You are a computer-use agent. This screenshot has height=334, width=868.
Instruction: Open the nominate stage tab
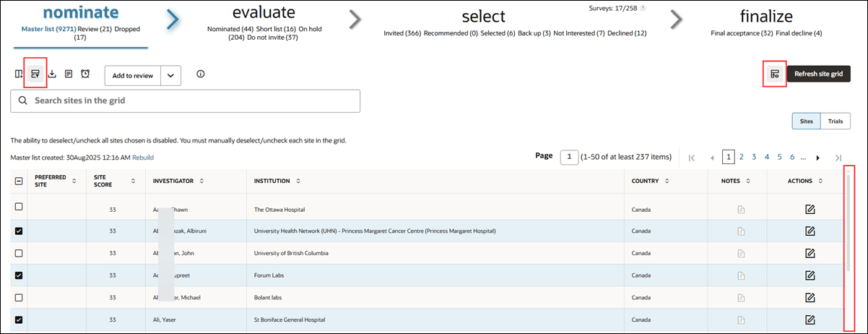(81, 13)
